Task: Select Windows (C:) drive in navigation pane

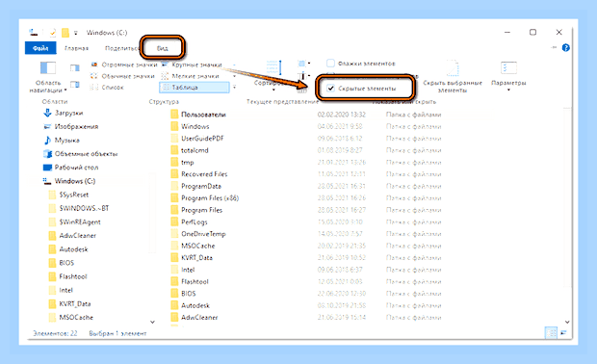Action: point(75,181)
